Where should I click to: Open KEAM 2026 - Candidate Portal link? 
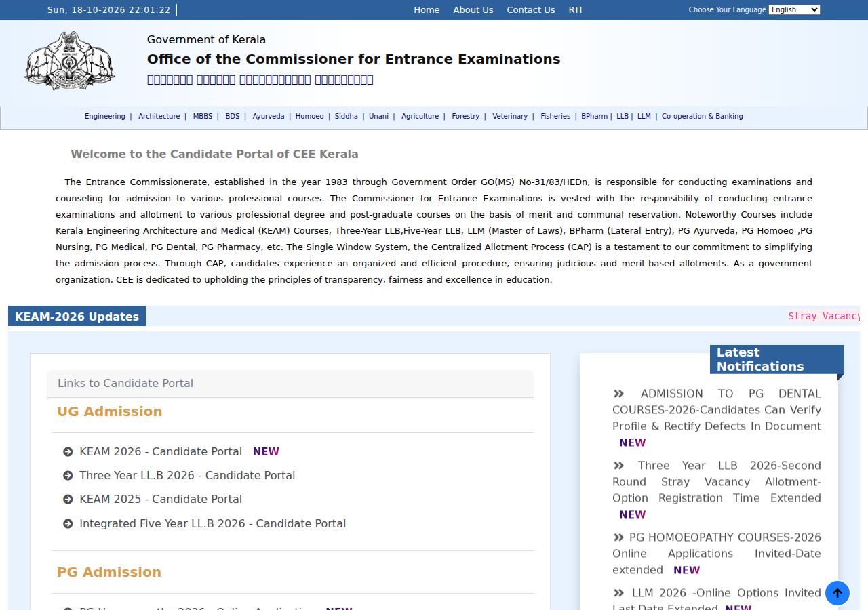(x=161, y=452)
